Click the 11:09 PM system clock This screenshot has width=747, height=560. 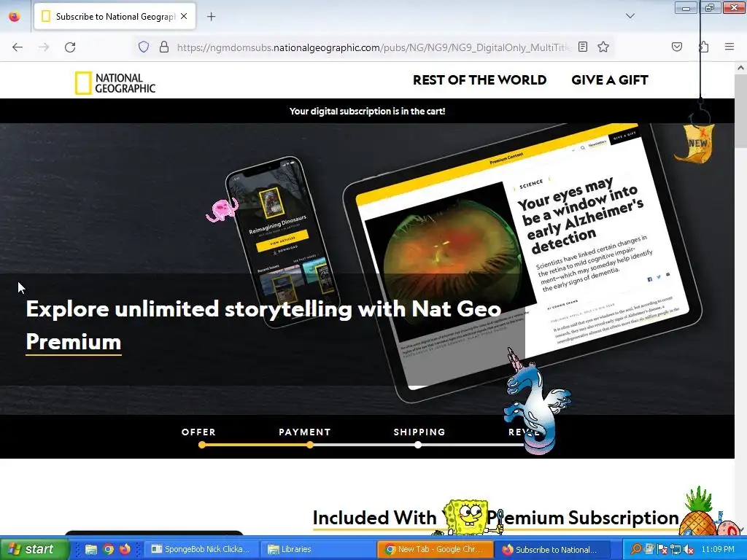pyautogui.click(x=718, y=549)
